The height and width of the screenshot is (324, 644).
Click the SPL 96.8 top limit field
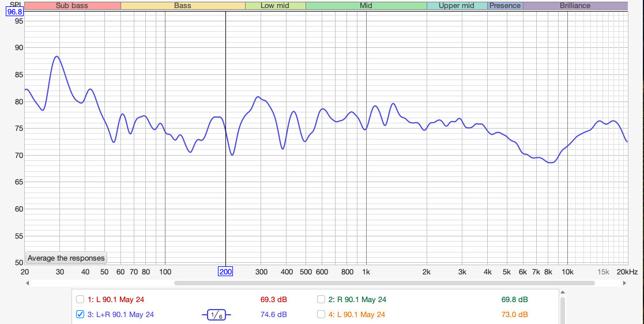(x=15, y=12)
